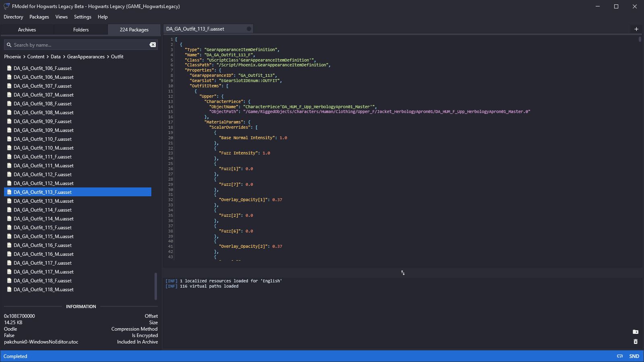Go to GearAppearances in breadcrumb

(86, 57)
